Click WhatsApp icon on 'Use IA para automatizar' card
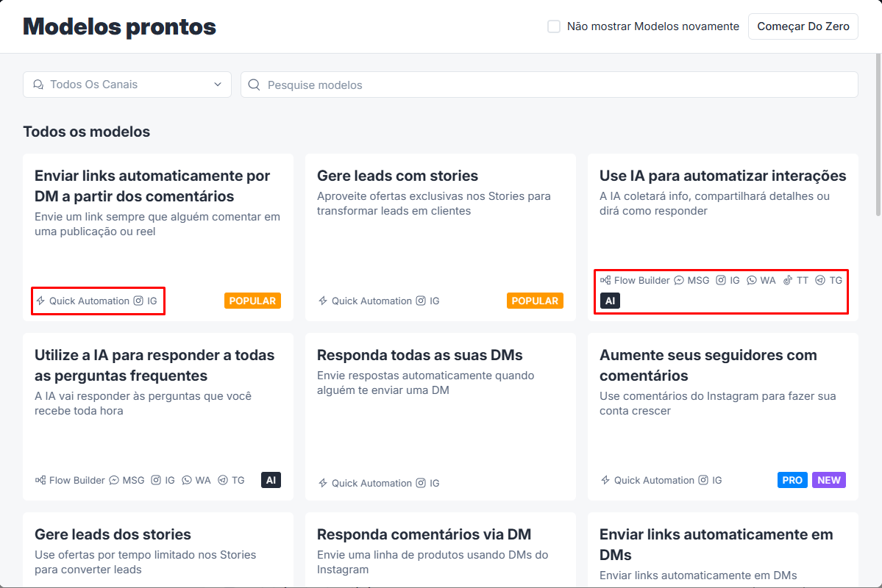Viewport: 882px width, 588px height. point(752,280)
